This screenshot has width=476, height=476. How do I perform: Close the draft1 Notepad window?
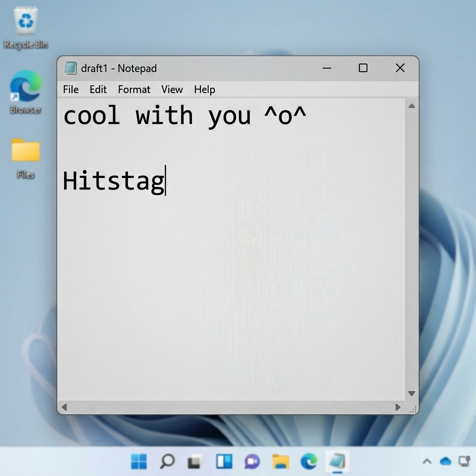[400, 68]
